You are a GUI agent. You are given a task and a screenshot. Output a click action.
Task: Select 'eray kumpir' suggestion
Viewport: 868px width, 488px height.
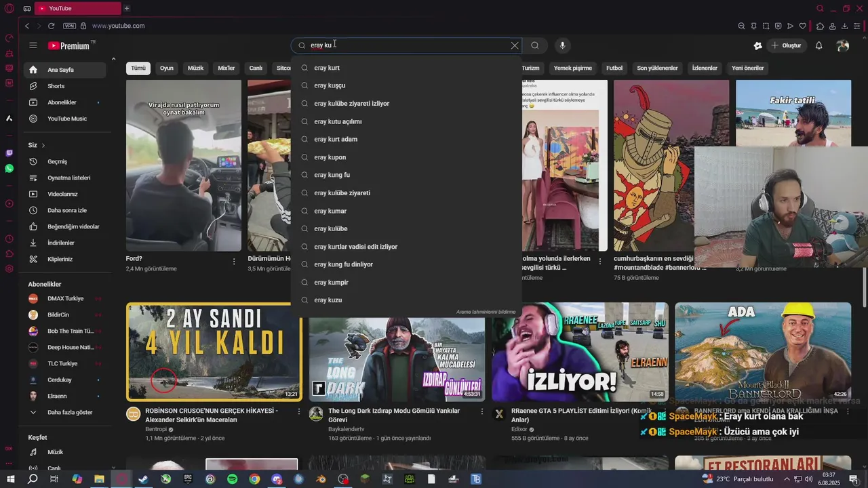click(x=406, y=283)
